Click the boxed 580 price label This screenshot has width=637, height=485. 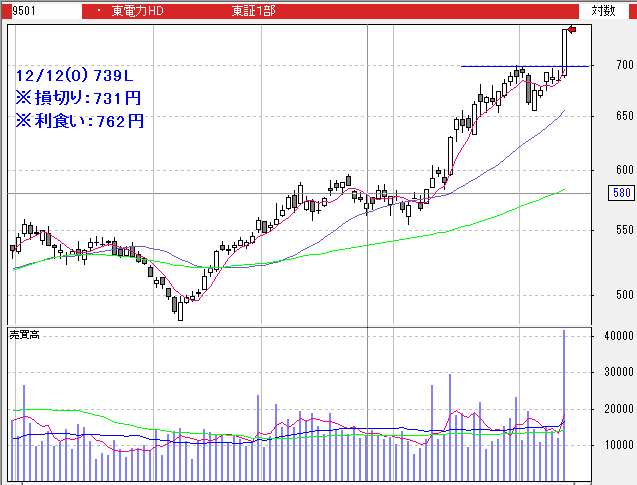click(622, 193)
